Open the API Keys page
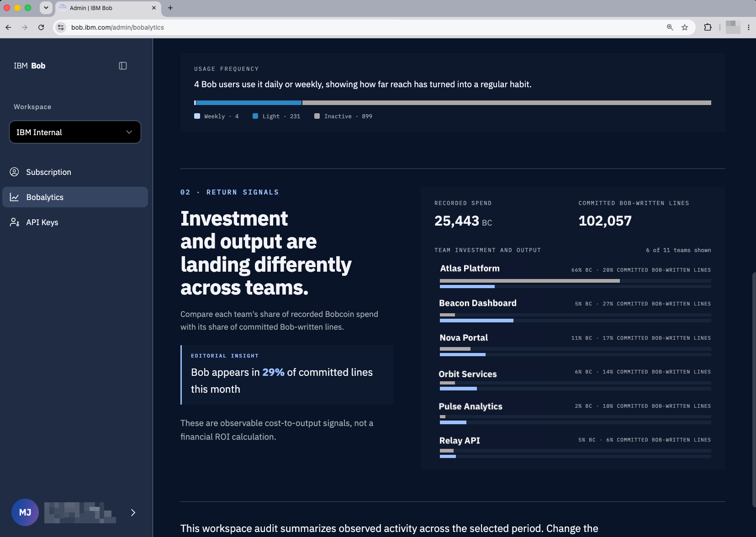756x537 pixels. 75,222
